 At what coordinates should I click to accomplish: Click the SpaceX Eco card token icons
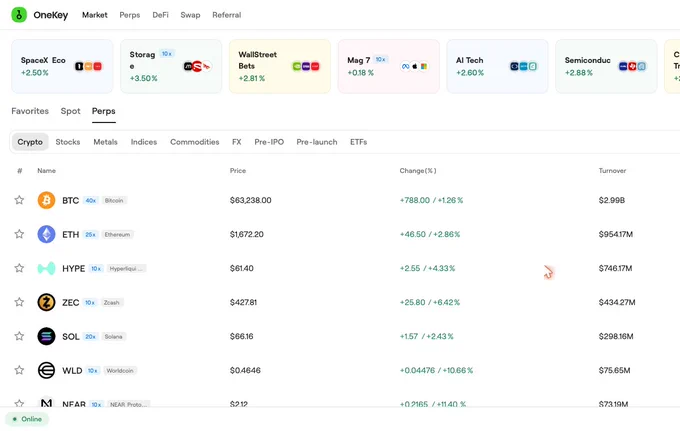pyautogui.click(x=88, y=66)
